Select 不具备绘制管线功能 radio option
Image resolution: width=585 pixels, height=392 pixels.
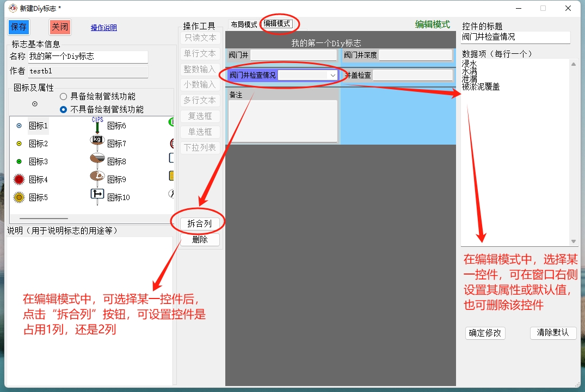click(x=64, y=109)
